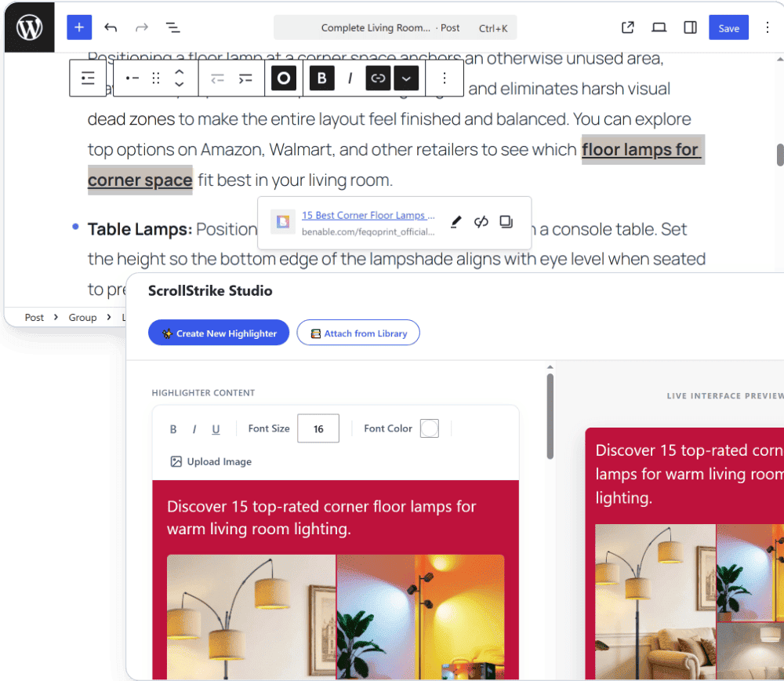Edit the link with the pencil icon
Image resolution: width=784 pixels, height=681 pixels.
pos(456,222)
